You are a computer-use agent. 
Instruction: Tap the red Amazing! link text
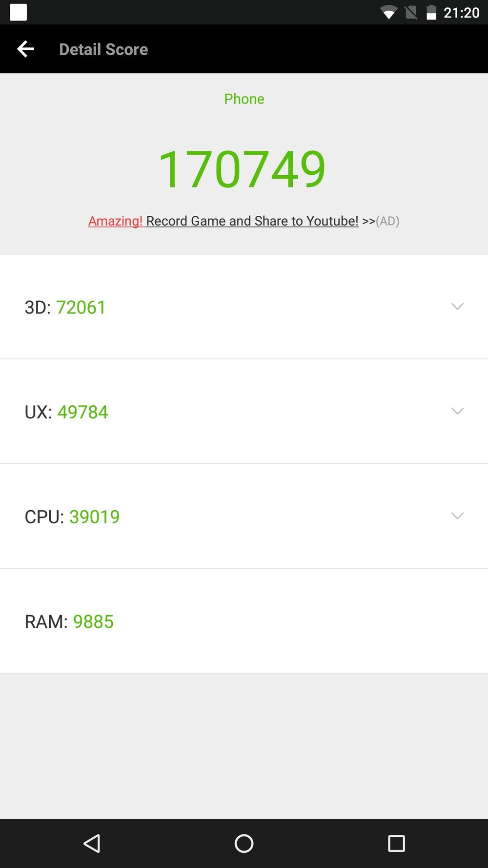coord(115,221)
